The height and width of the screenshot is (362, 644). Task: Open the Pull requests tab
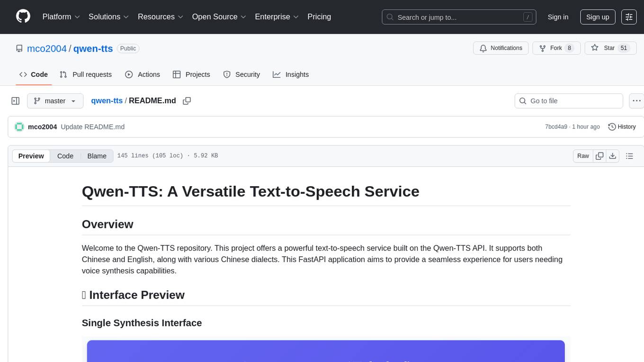86,74
